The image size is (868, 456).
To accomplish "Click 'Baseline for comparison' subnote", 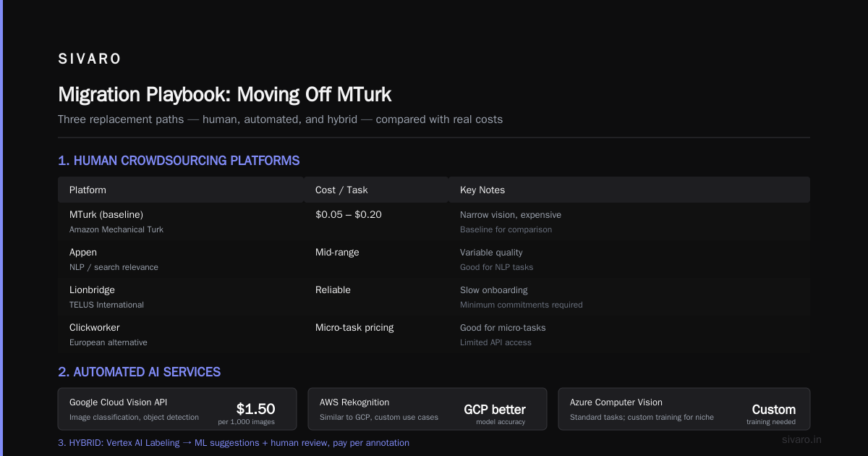I will pyautogui.click(x=506, y=229).
